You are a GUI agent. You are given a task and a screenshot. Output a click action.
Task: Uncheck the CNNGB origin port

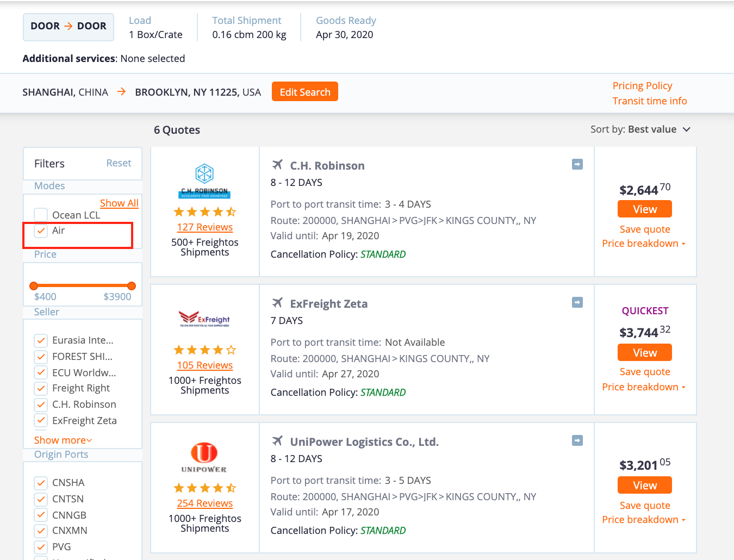click(x=41, y=515)
